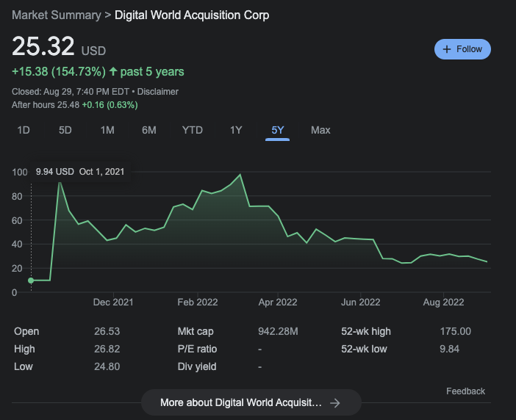Click the active 5Y range tab
This screenshot has height=420, width=516.
(278, 130)
